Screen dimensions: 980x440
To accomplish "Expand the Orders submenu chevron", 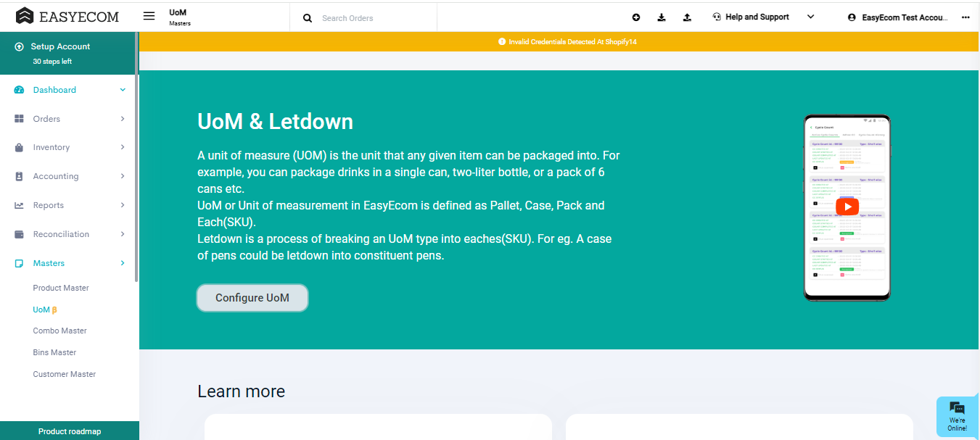I will (x=123, y=119).
